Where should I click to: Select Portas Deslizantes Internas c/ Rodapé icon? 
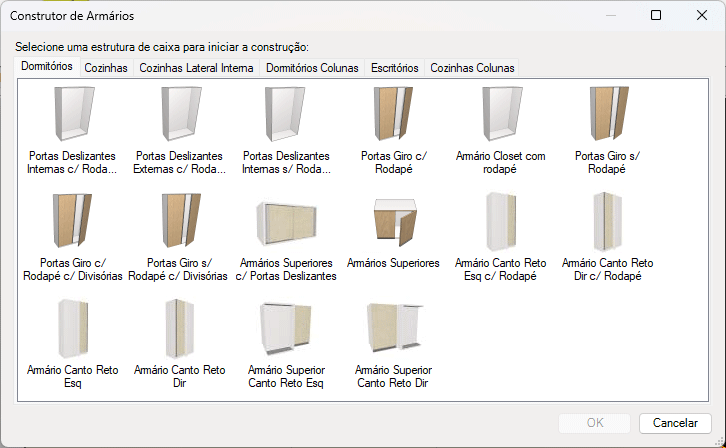(71, 116)
